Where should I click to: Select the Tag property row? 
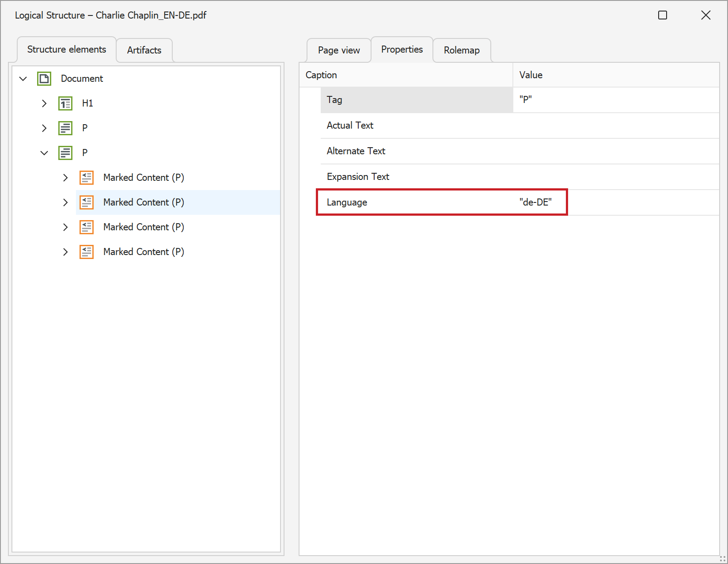coord(520,100)
